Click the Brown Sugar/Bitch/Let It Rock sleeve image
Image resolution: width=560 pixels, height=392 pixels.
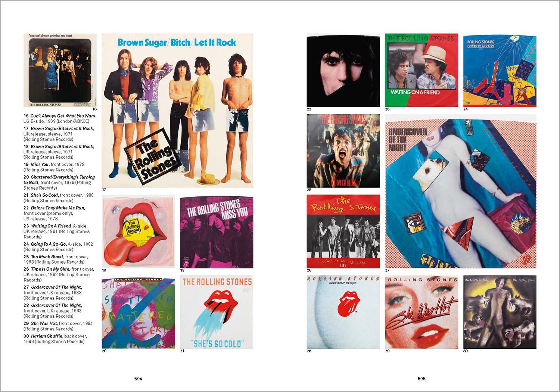pos(177,111)
